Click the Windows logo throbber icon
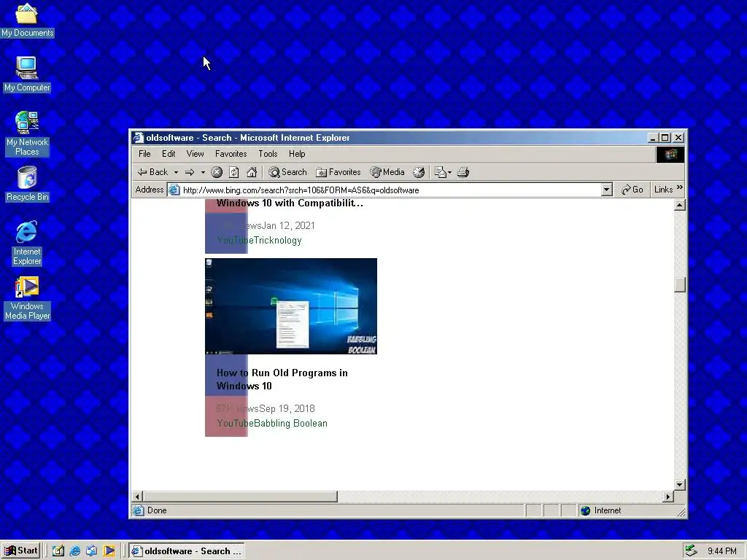 [x=670, y=155]
